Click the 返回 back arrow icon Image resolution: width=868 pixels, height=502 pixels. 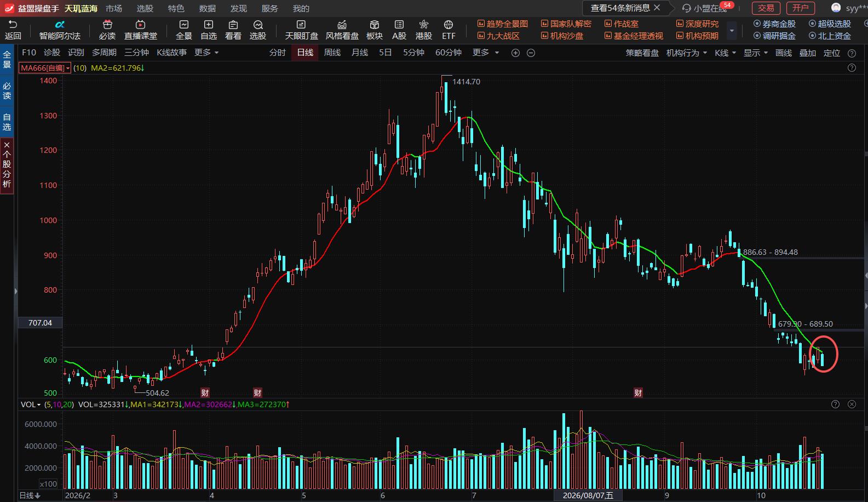[13, 25]
